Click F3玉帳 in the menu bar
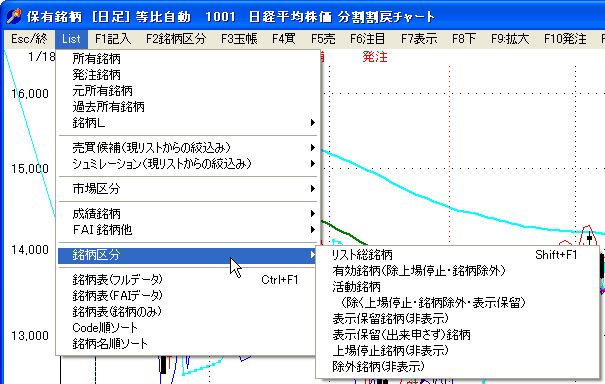This screenshot has width=605, height=384. point(239,39)
